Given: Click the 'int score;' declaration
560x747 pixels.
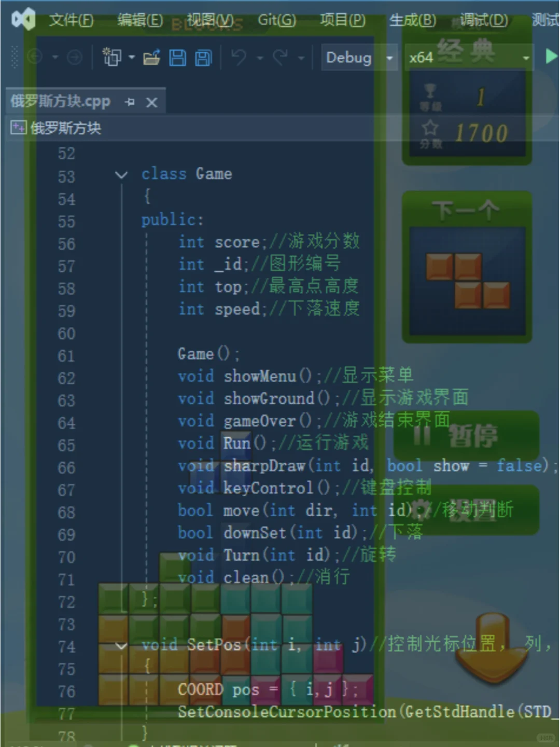Looking at the screenshot, I should tap(222, 242).
